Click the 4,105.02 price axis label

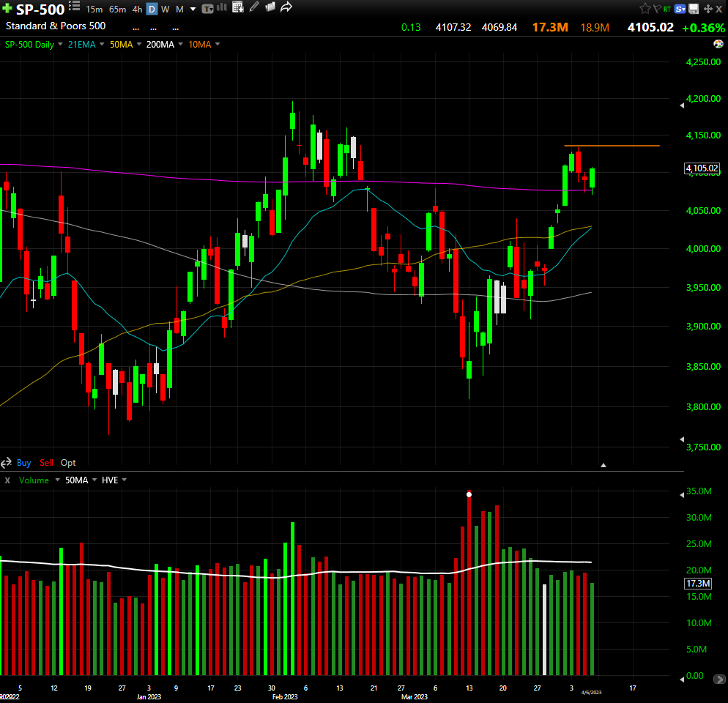(702, 168)
